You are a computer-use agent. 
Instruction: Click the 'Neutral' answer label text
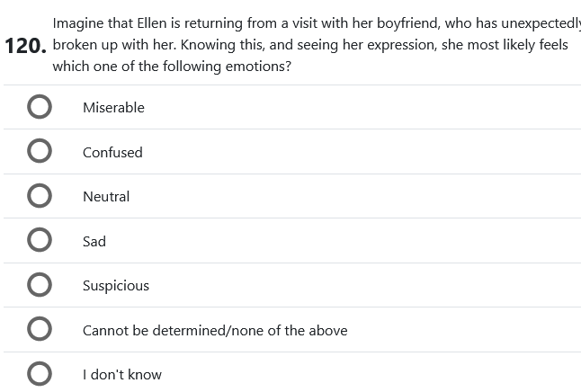106,197
